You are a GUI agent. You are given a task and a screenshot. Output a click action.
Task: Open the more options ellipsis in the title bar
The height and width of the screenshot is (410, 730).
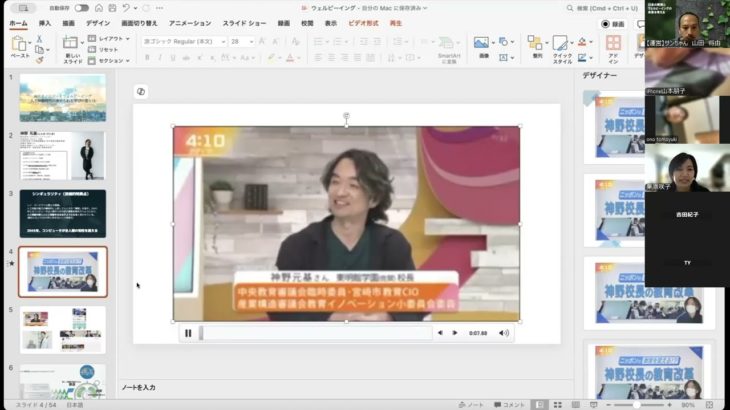[160, 8]
